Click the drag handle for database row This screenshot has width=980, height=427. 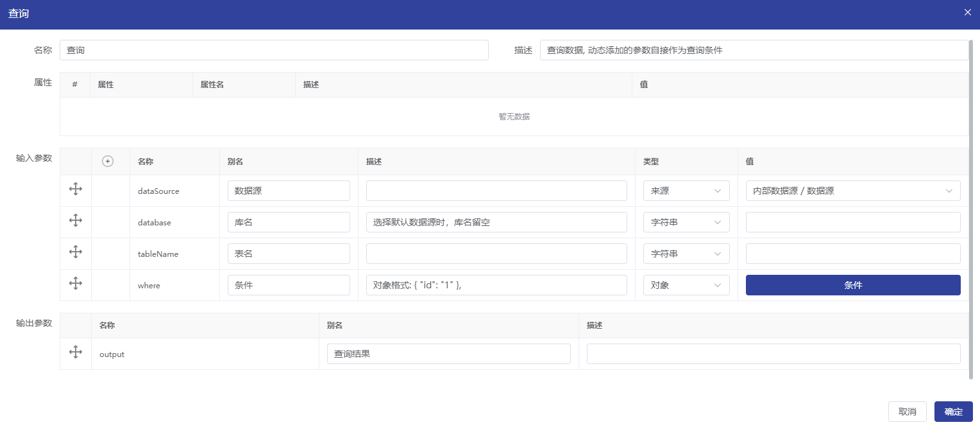pos(76,221)
